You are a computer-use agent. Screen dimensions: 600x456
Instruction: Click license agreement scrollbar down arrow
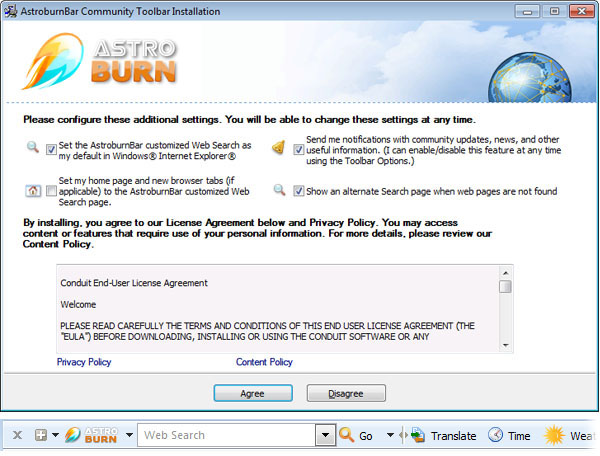505,345
